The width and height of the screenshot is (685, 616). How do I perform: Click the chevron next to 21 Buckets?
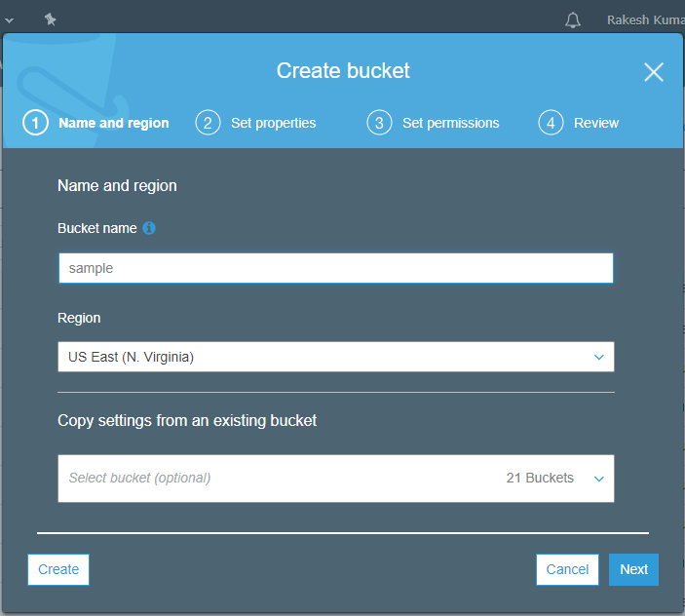(x=599, y=479)
